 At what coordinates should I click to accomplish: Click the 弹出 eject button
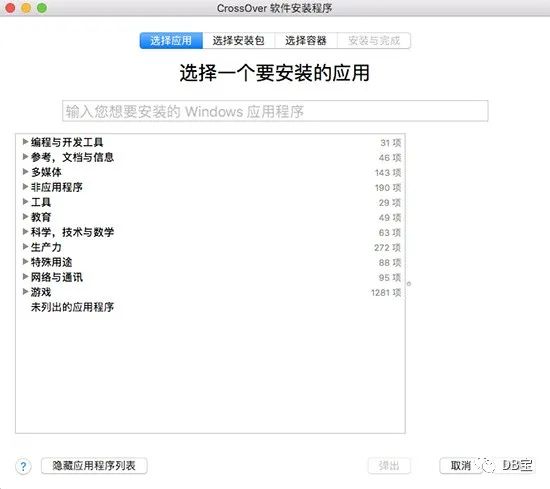(389, 466)
